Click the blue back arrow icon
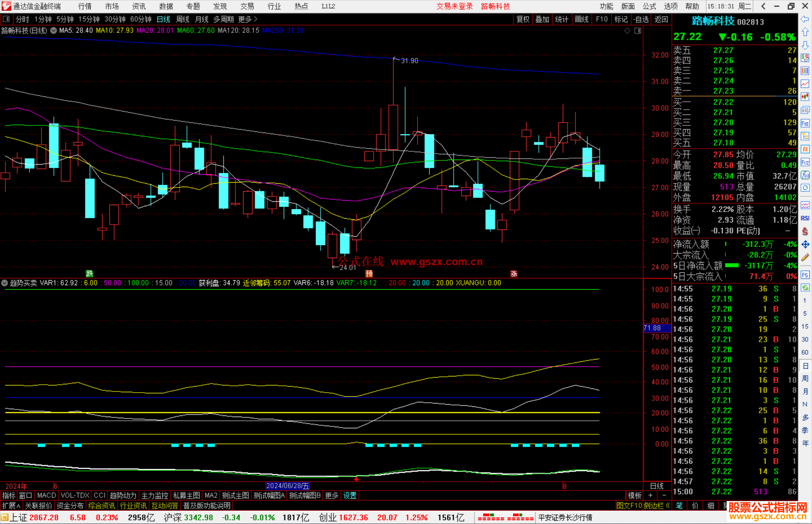The image size is (812, 524). coord(805,19)
